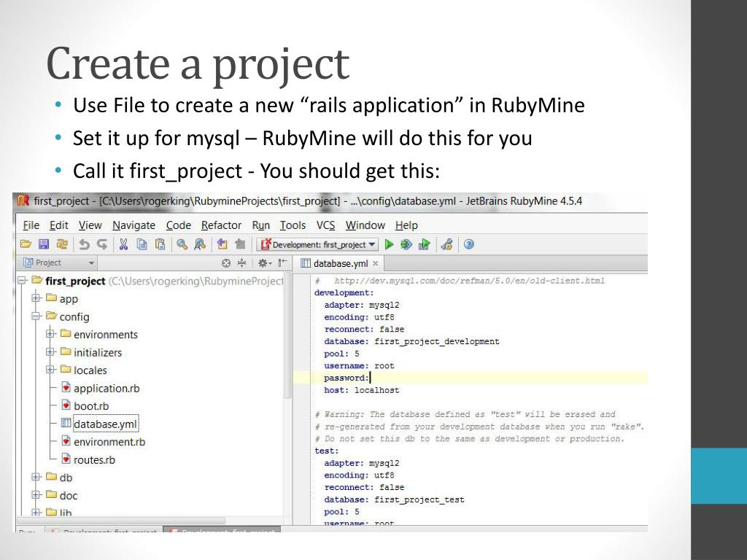
Task: Open the File menu
Action: click(31, 225)
